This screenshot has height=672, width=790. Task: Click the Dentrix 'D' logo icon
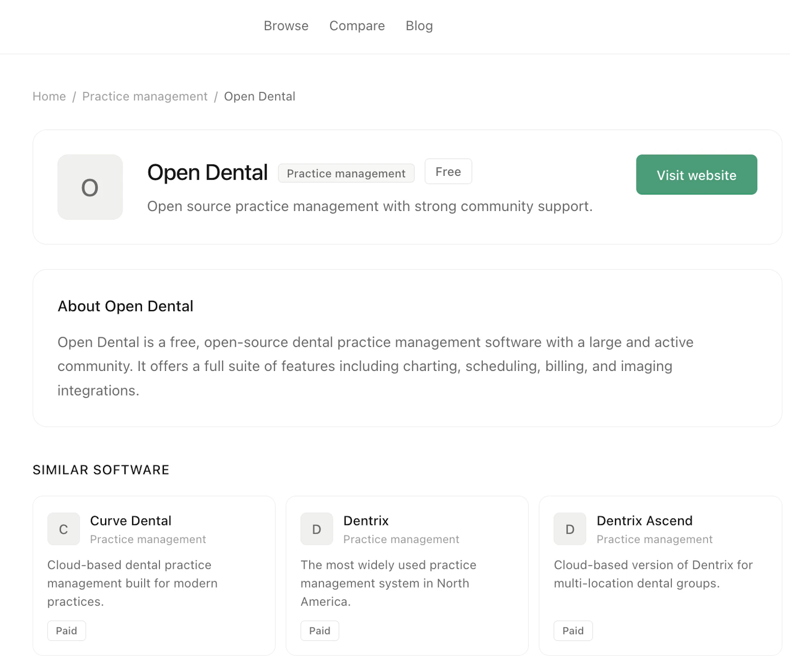point(317,529)
